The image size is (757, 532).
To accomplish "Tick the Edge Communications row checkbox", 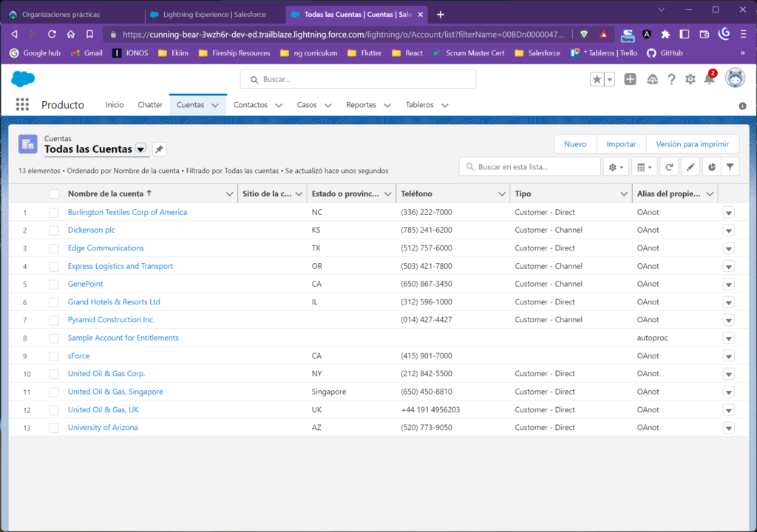I will point(53,248).
